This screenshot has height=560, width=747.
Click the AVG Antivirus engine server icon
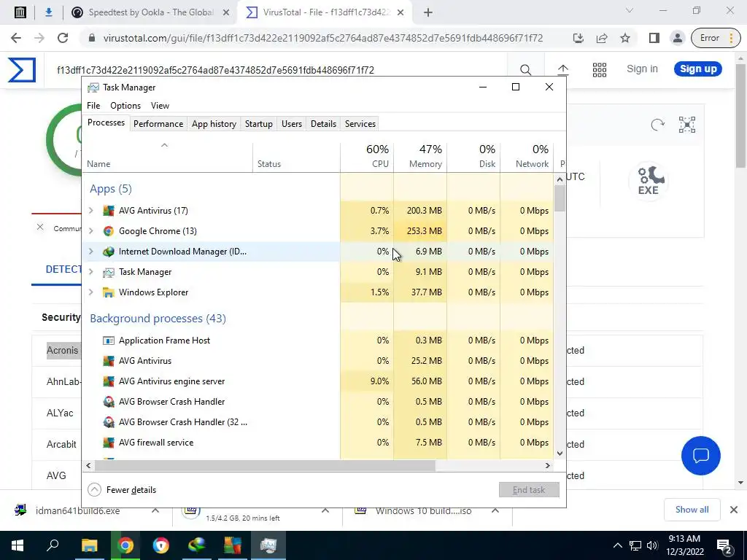[109, 381]
